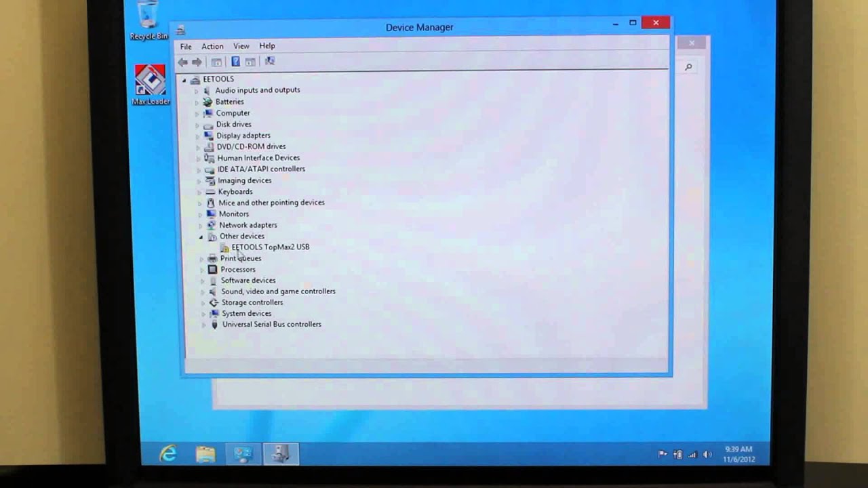Expand the System devices node
Viewport: 868px width, 488px height.
pyautogui.click(x=203, y=314)
